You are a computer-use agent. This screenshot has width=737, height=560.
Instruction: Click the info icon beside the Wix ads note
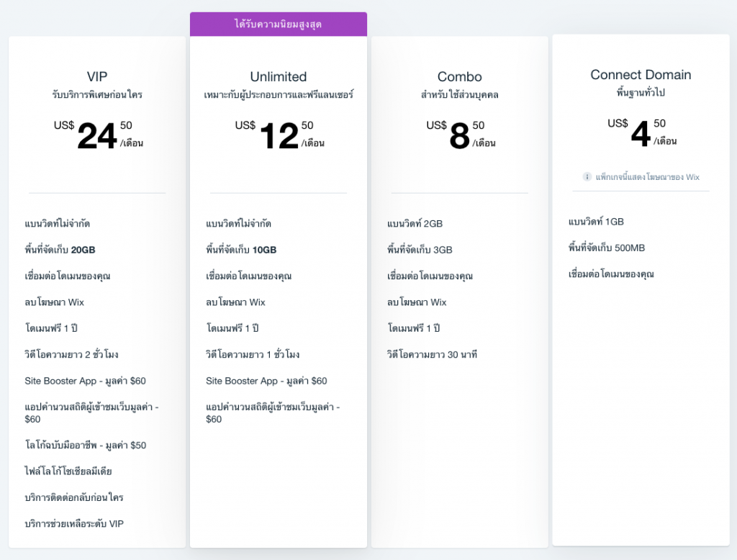pyautogui.click(x=587, y=177)
